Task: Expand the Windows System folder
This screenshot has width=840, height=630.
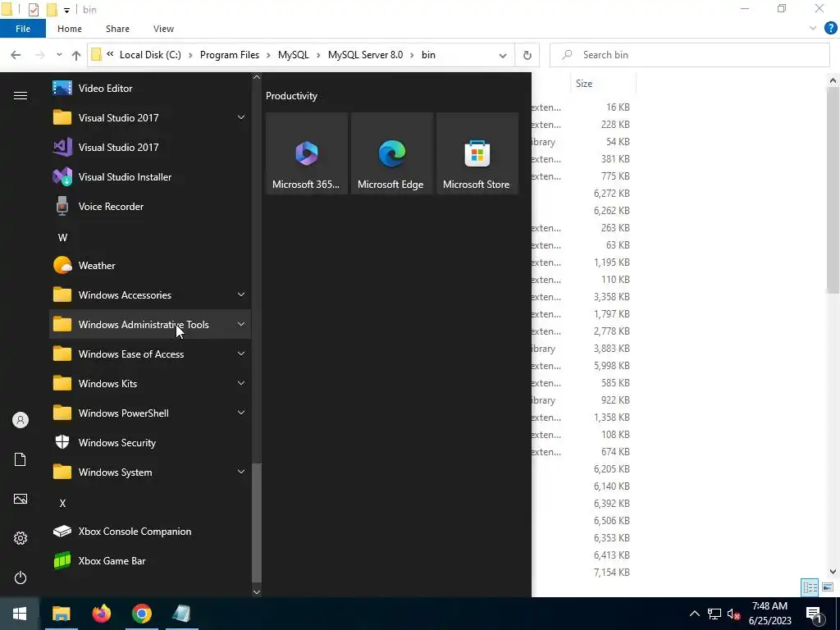Action: [150, 472]
